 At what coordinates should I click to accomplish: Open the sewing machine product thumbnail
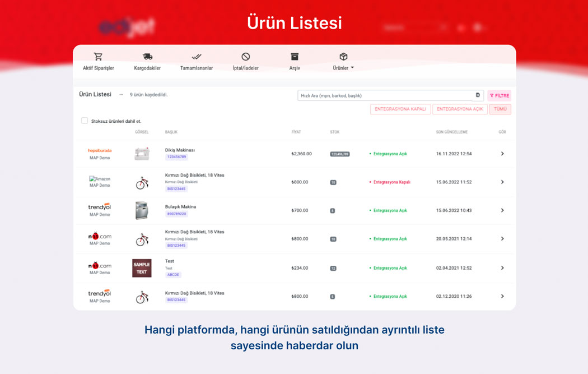pos(142,154)
